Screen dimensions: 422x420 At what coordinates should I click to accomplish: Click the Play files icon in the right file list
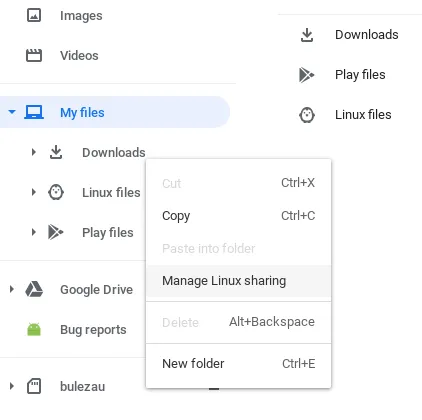click(307, 75)
